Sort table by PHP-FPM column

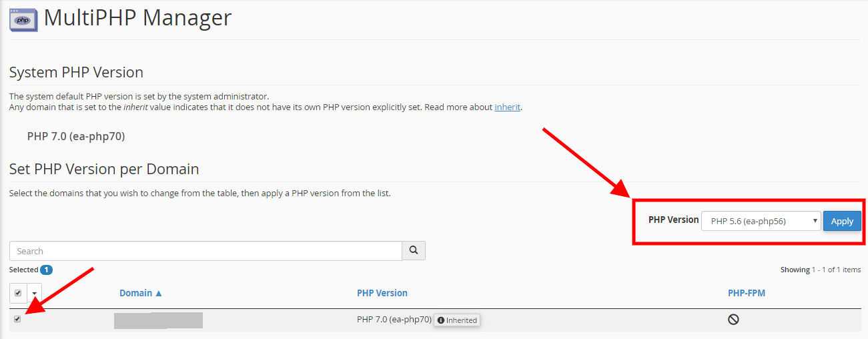point(747,293)
